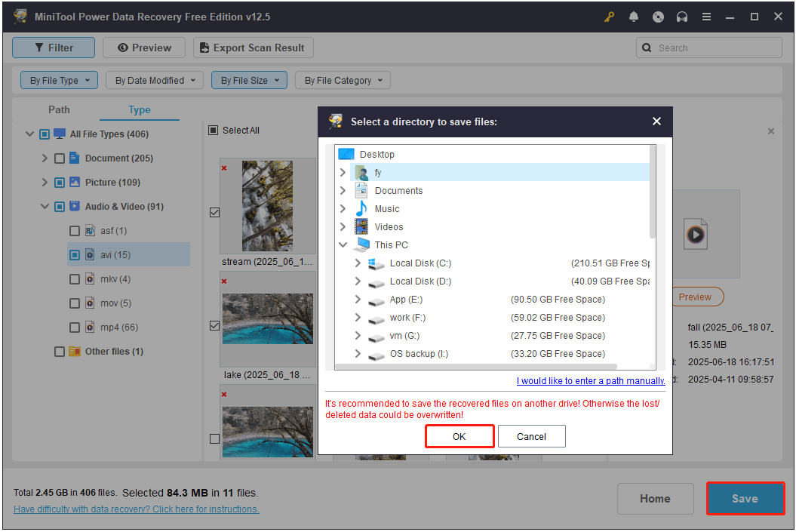The image size is (796, 532).
Task: Switch to the Path tab
Action: click(59, 110)
